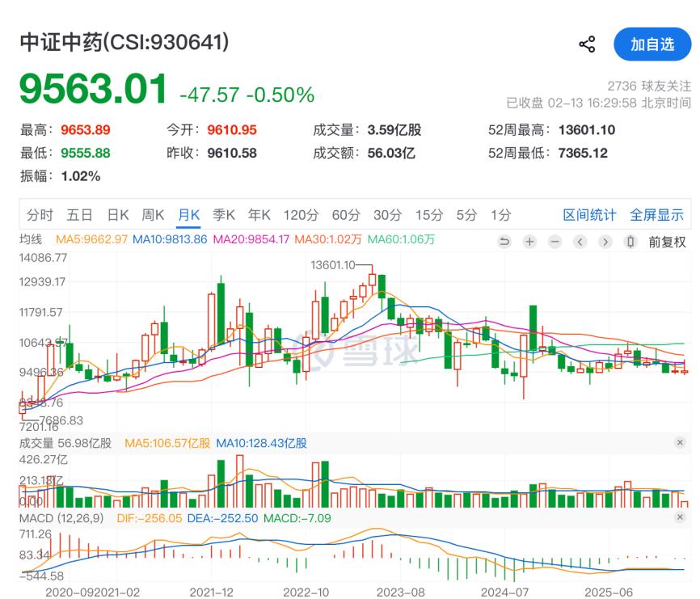The image size is (700, 599).
Task: Switch to 全屏显示 fullscreen view
Action: click(656, 215)
